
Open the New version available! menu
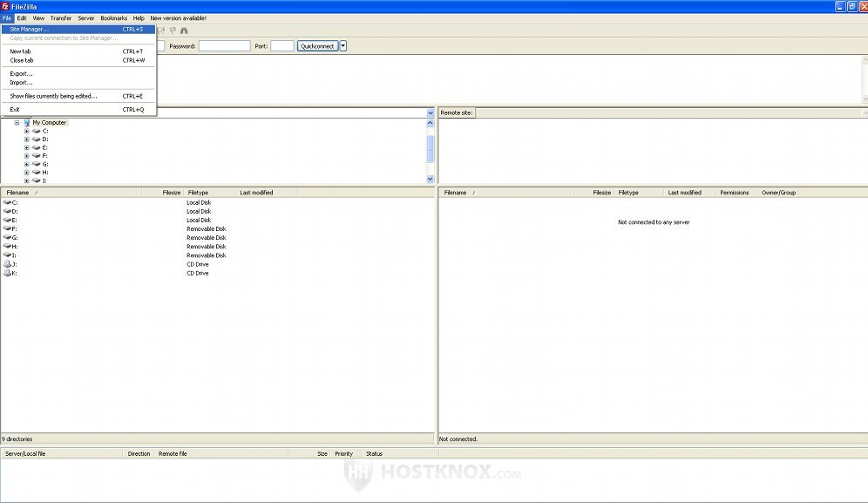(179, 18)
